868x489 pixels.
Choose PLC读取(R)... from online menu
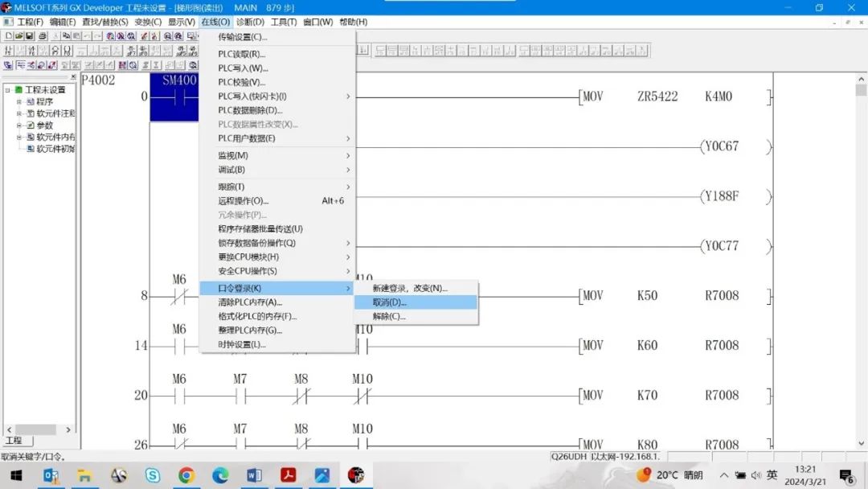[x=241, y=54]
